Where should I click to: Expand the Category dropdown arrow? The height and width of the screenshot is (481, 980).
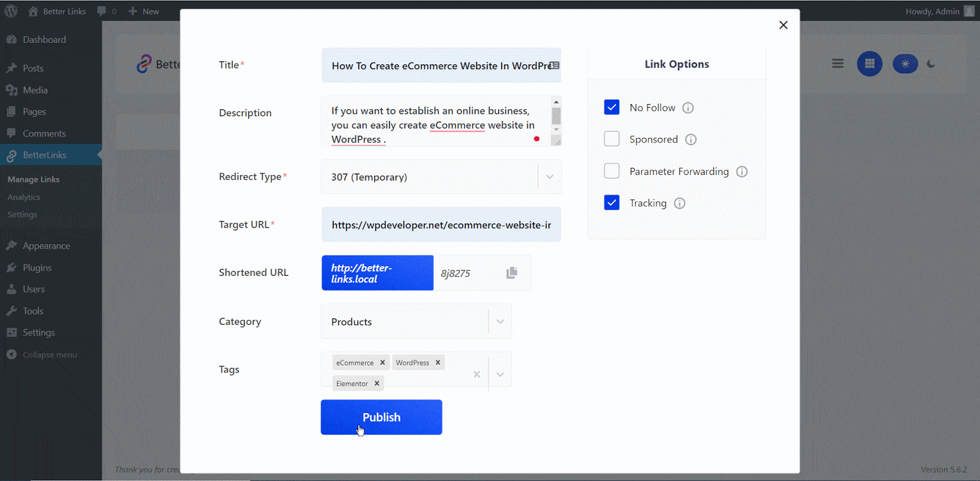500,322
